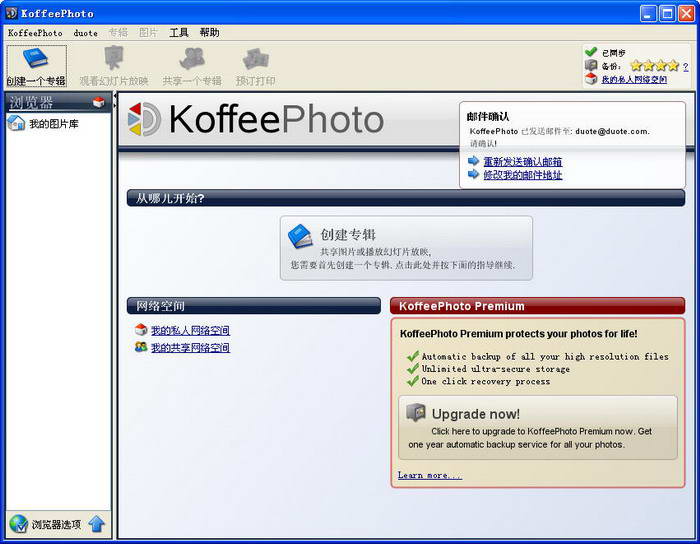Click 'KoffeePhoto Premium protects your photos for life!' text
The width and height of the screenshot is (700, 544).
click(518, 334)
